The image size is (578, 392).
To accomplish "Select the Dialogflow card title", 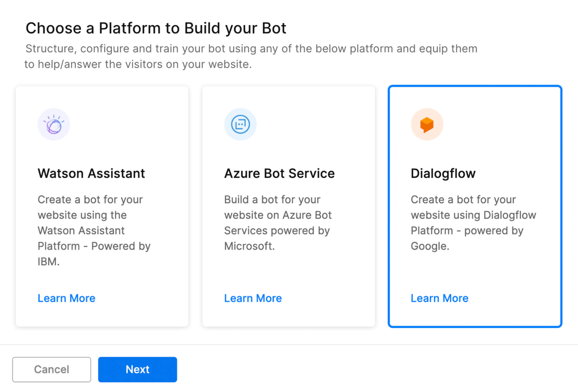I will pos(443,173).
